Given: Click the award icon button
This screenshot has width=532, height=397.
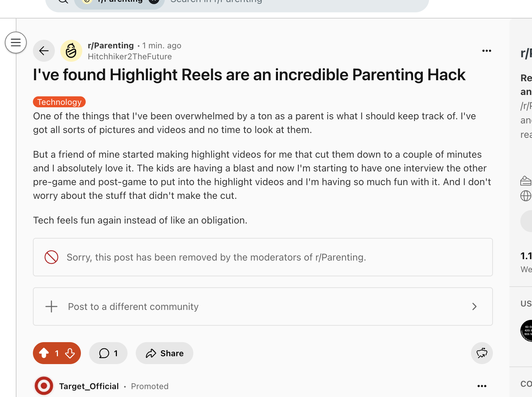Looking at the screenshot, I should pyautogui.click(x=482, y=353).
